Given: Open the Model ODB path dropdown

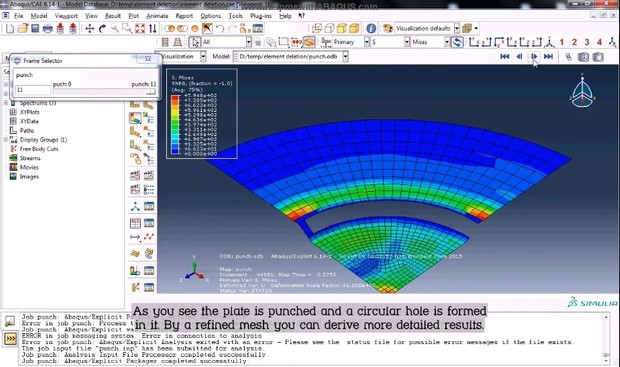Looking at the screenshot, I should 345,57.
